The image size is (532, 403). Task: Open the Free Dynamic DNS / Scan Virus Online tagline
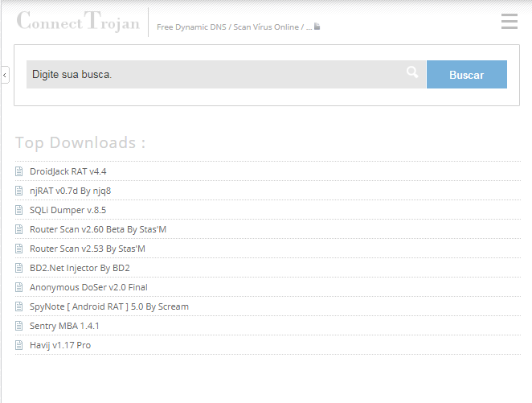(234, 27)
